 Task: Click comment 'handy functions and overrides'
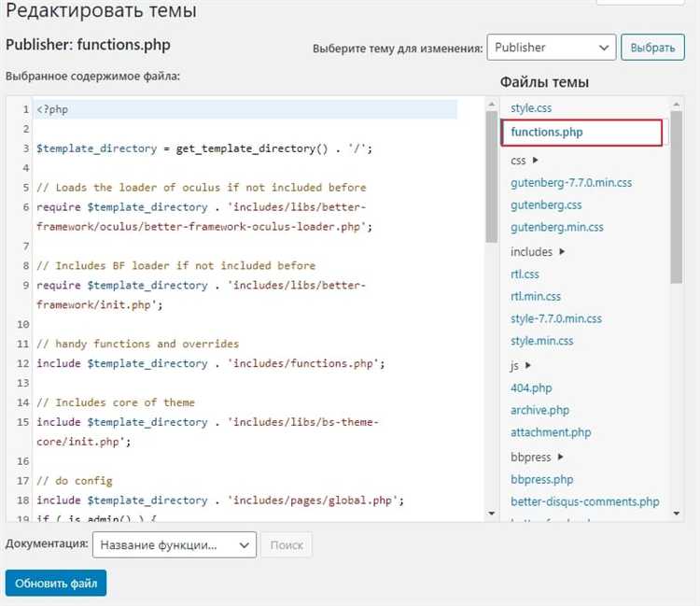(x=137, y=344)
